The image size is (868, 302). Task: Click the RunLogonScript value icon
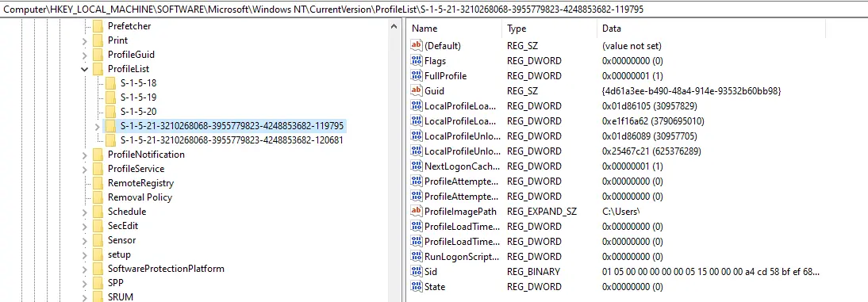click(417, 257)
